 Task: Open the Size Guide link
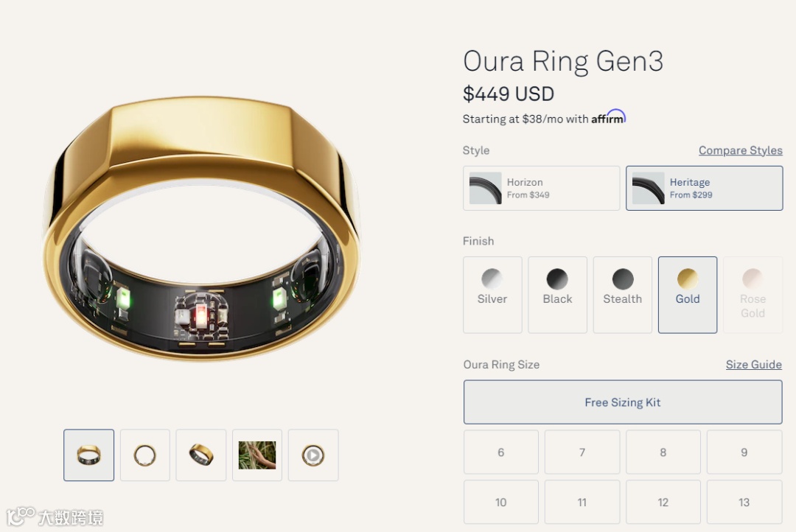point(753,365)
